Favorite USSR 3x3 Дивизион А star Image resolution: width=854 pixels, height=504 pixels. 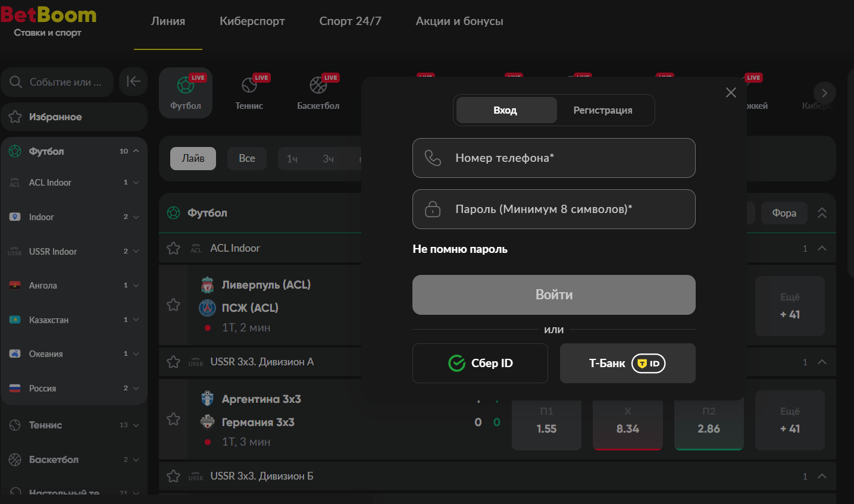[x=173, y=362]
